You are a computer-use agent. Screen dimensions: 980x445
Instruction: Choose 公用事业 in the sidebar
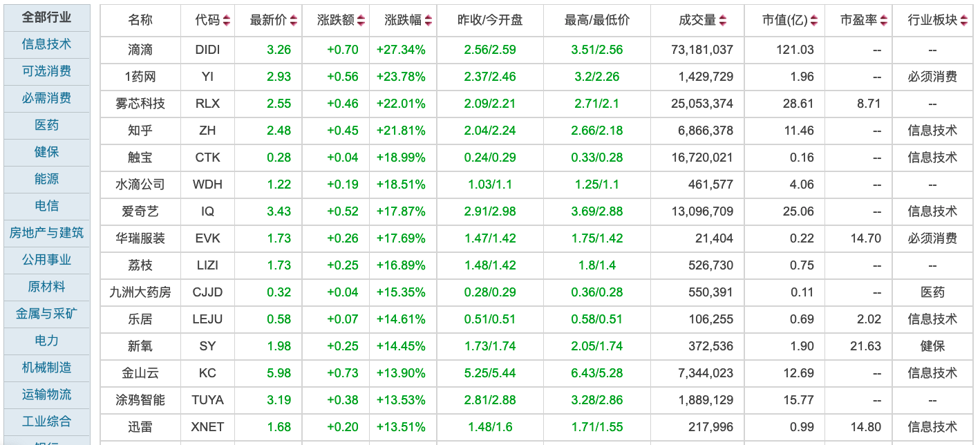click(46, 260)
